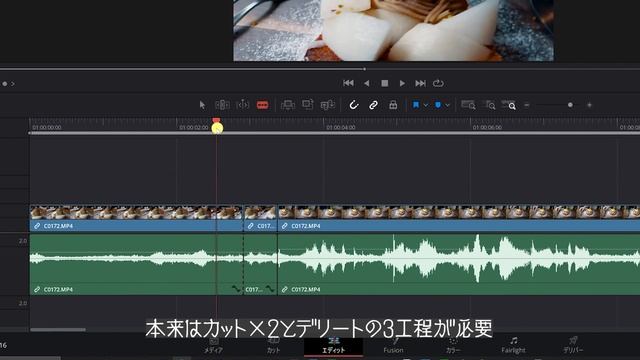Screen dimensions: 640x360
Task: Toggle Linked Selection chain icon
Action: coord(373,105)
